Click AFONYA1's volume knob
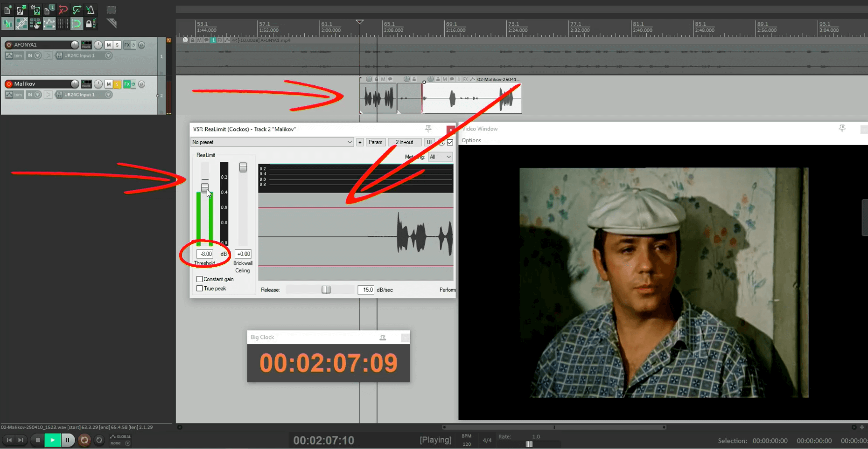Viewport: 868px width, 449px height. (75, 44)
